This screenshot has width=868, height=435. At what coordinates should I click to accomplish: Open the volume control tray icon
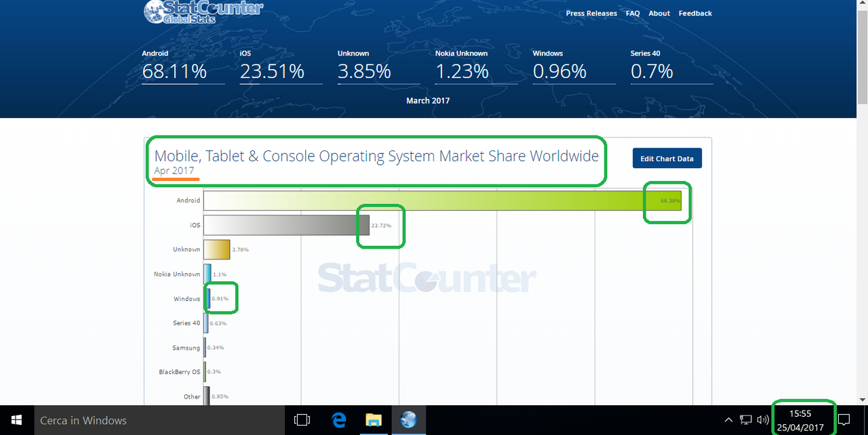tap(763, 420)
